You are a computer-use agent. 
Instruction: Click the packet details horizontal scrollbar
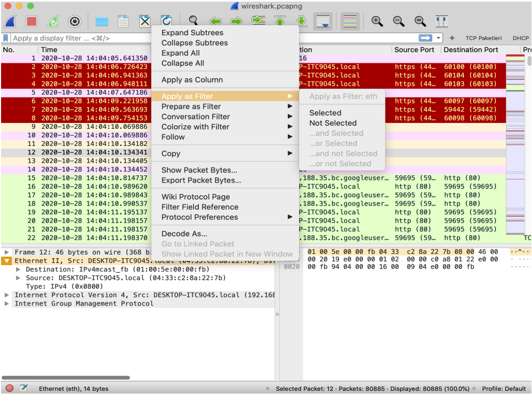66,377
